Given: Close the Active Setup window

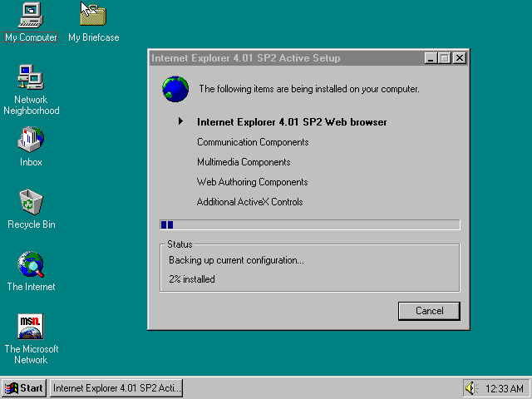Looking at the screenshot, I should pos(460,58).
